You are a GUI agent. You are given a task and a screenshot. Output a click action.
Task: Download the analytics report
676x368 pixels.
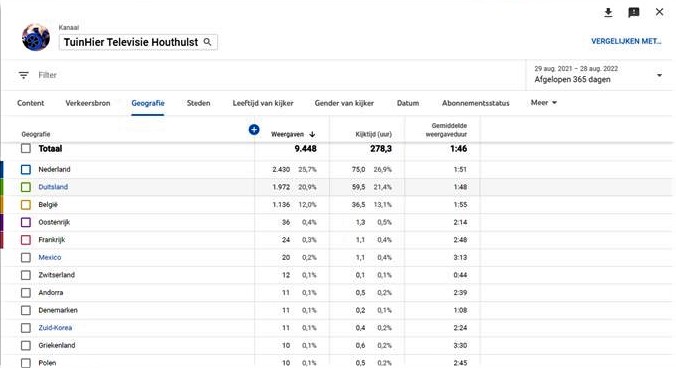pos(608,12)
